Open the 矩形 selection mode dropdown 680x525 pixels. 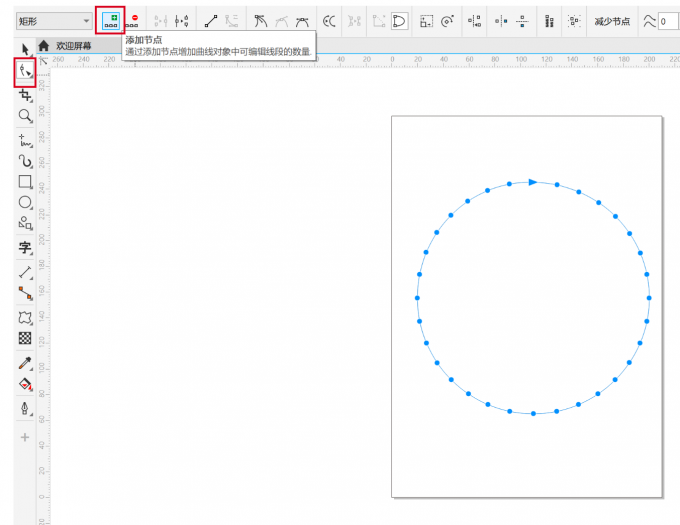54,21
